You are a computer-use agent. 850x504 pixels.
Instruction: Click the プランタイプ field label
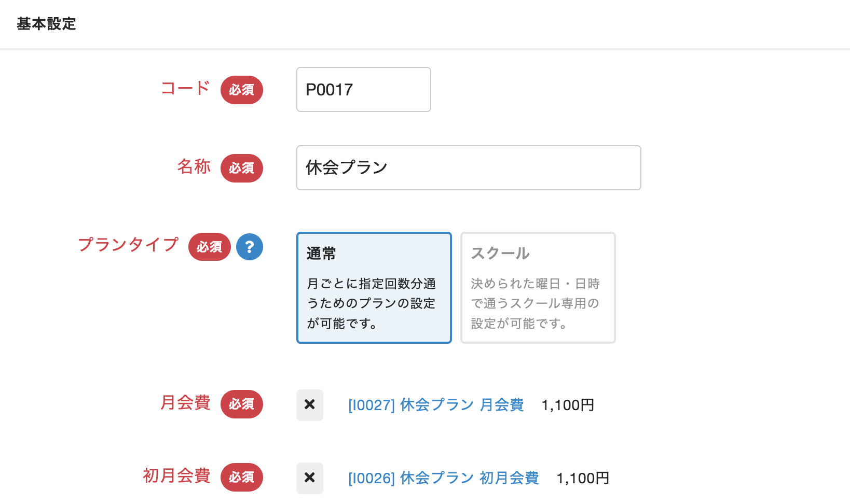[x=128, y=245]
